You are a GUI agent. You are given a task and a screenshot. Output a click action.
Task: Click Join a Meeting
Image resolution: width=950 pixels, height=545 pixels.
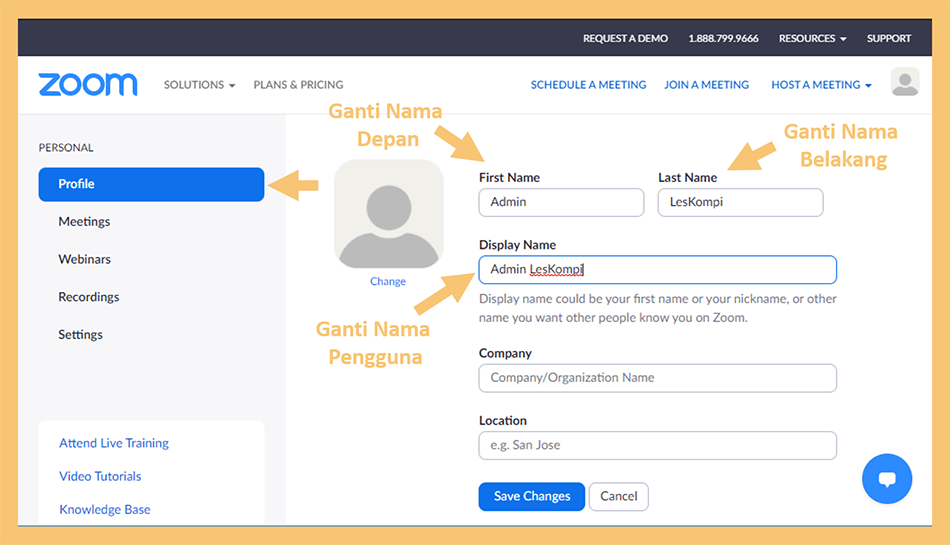pos(706,85)
